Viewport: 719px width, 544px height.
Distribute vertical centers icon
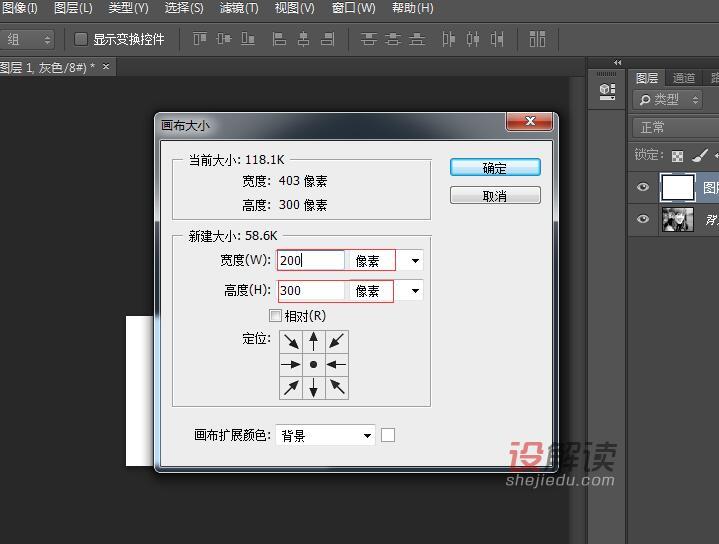pyautogui.click(x=393, y=39)
